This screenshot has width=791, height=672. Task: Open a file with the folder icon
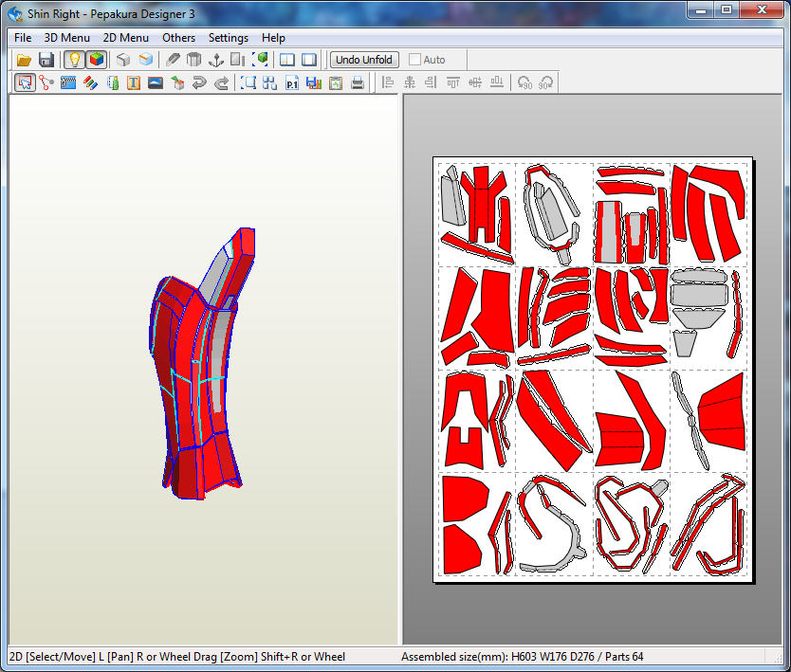point(24,60)
